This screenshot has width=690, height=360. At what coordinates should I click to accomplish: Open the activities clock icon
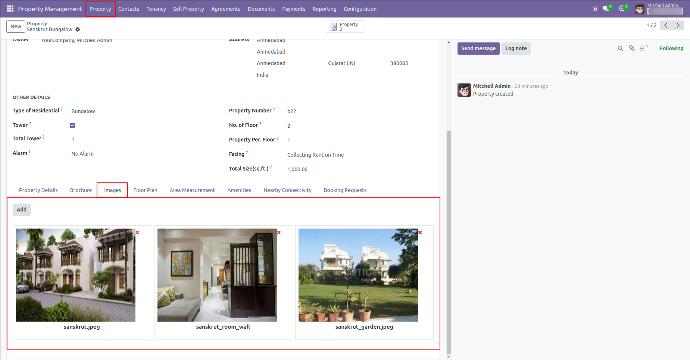coord(623,8)
